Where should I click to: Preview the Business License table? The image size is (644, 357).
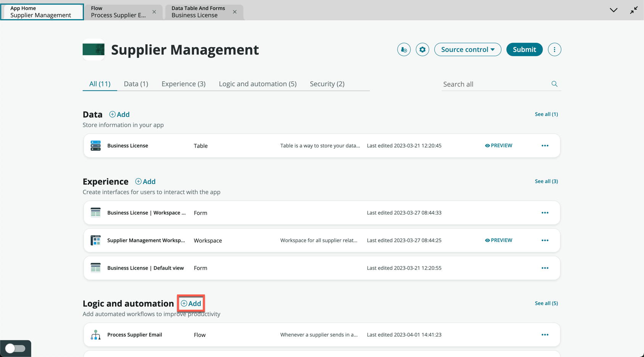pyautogui.click(x=498, y=146)
